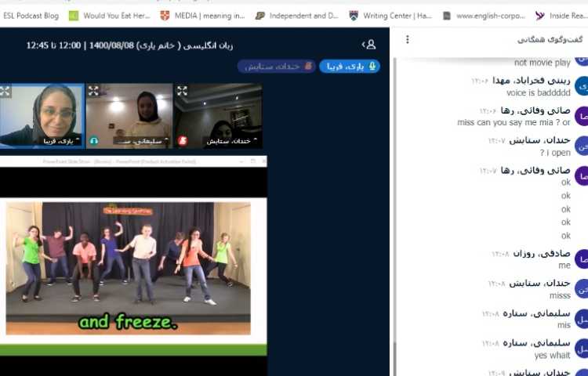
Task: Click red muted icon on right webcam
Action: pyautogui.click(x=182, y=141)
